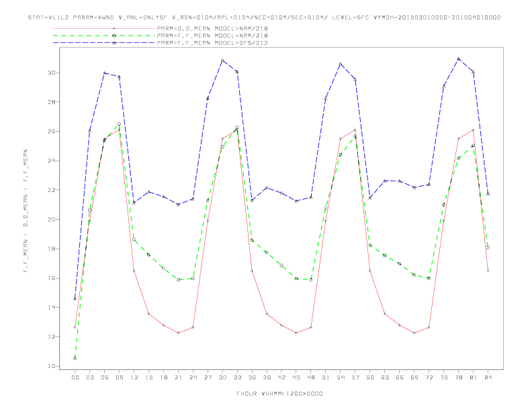Click green NAM circle data point at hour 48
Screen dimensions: 532x411
(311, 280)
